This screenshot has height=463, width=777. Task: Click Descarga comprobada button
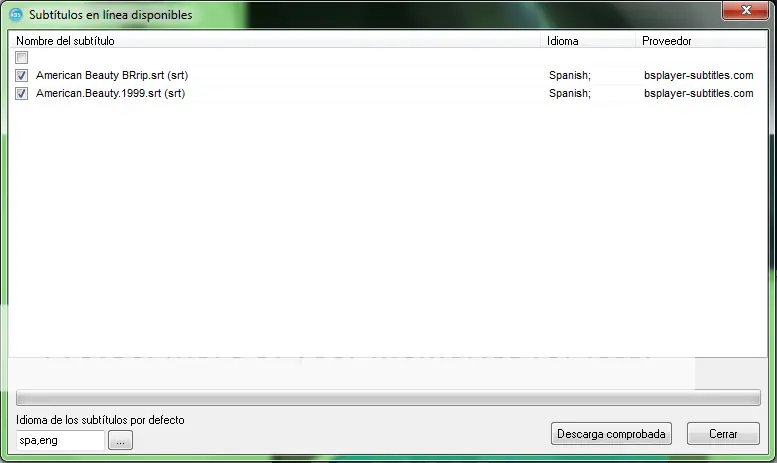(611, 434)
